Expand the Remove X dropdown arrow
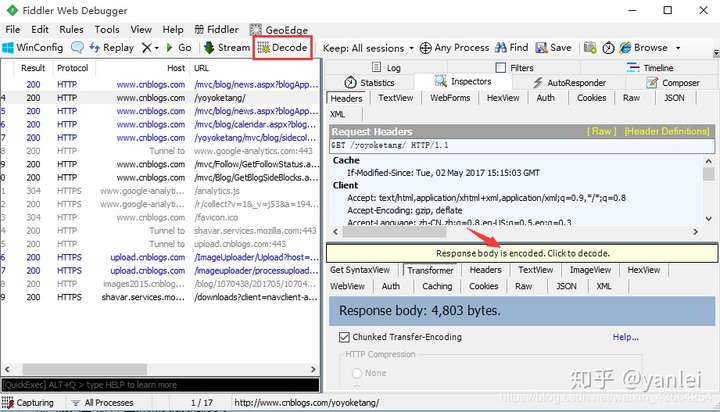 pyautogui.click(x=157, y=48)
